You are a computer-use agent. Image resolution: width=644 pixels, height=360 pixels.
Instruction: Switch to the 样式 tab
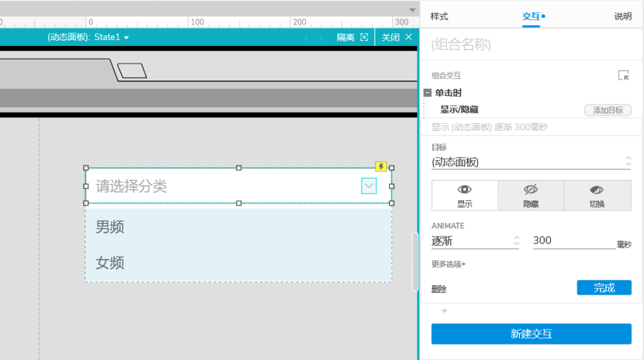pos(439,17)
